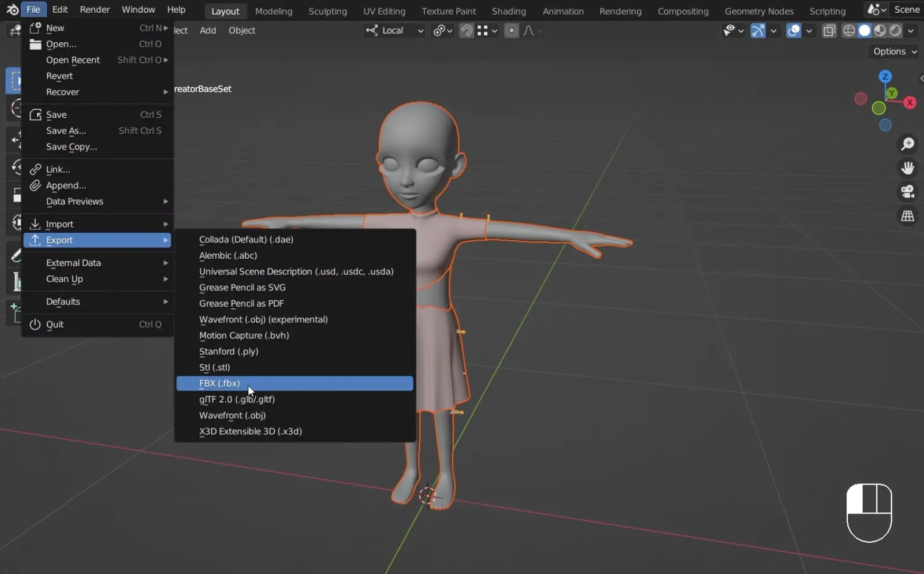
Task: Expand the Clean Up submenu
Action: [97, 279]
